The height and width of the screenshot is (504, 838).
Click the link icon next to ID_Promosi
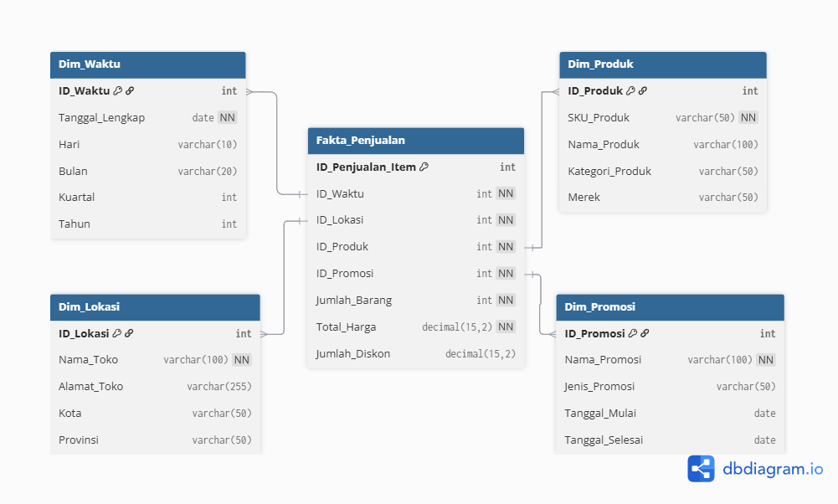(645, 333)
